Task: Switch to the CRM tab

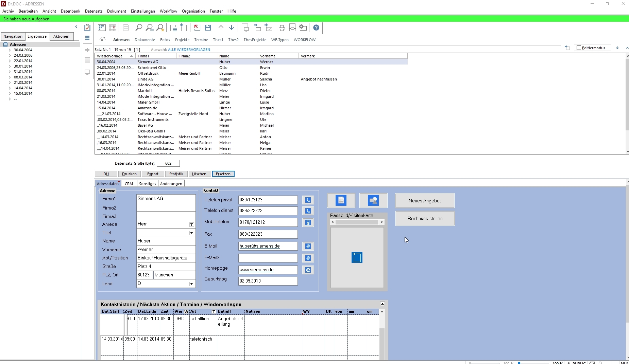Action: pos(129,184)
